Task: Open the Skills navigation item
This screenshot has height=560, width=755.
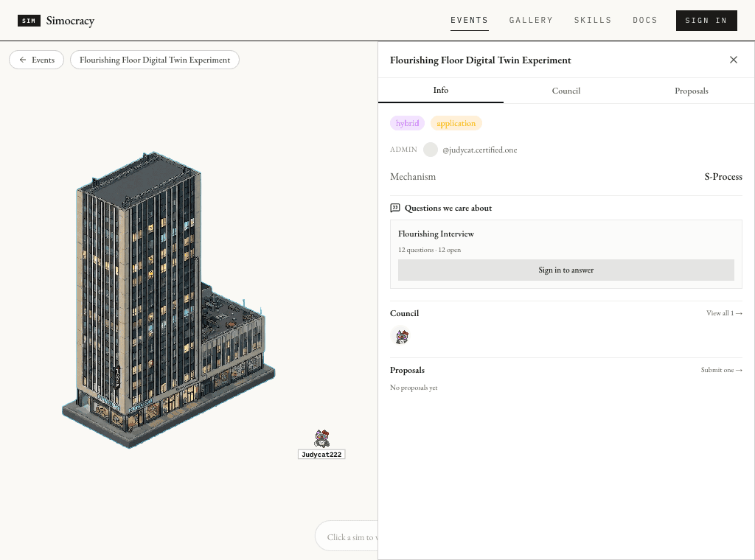Action: (593, 20)
